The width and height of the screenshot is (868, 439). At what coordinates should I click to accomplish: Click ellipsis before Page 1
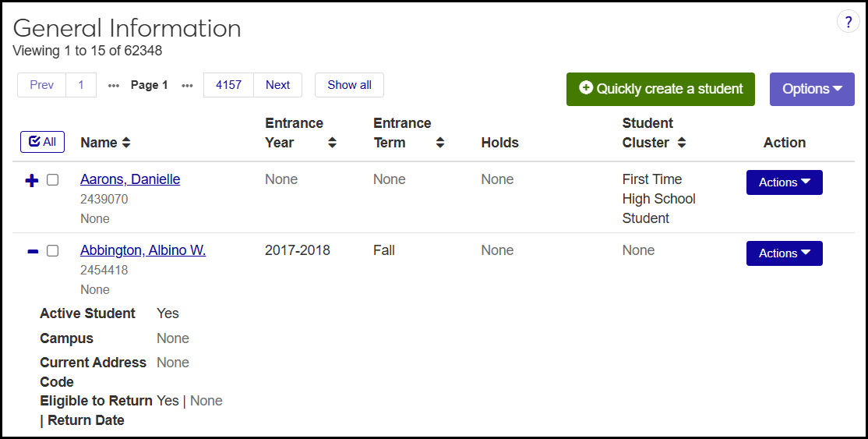(x=114, y=86)
